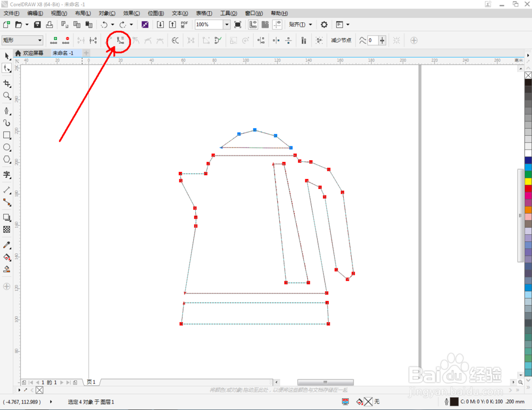Viewport: 532px width, 410px height.
Task: Undo the last action
Action: [104, 24]
